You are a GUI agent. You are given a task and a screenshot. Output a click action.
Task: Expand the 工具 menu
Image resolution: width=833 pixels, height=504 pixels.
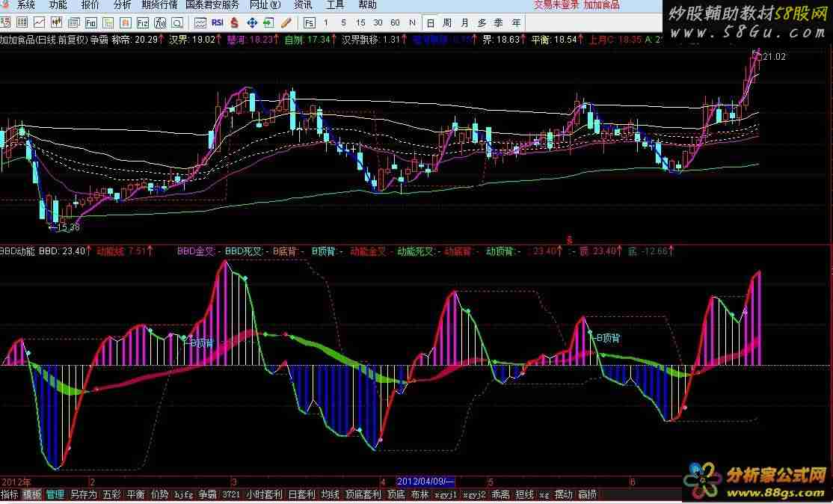point(335,4)
